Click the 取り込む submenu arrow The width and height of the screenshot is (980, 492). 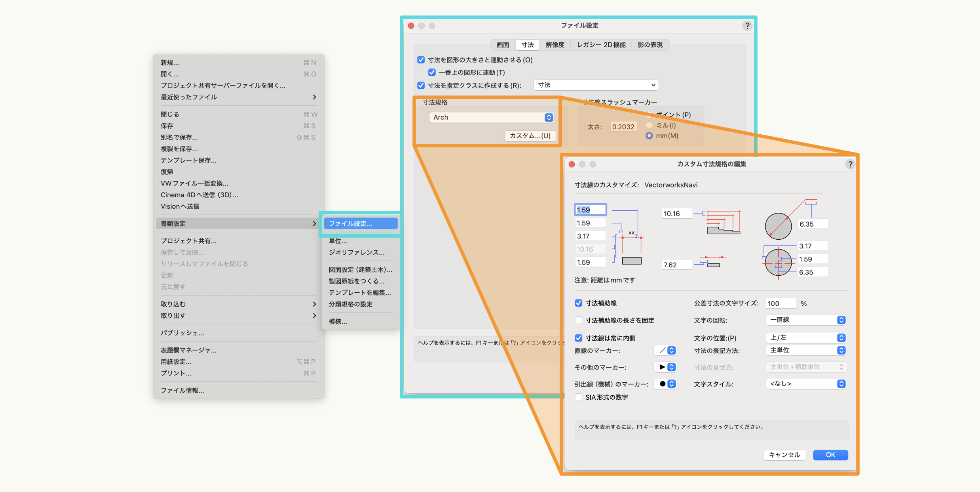coord(314,304)
